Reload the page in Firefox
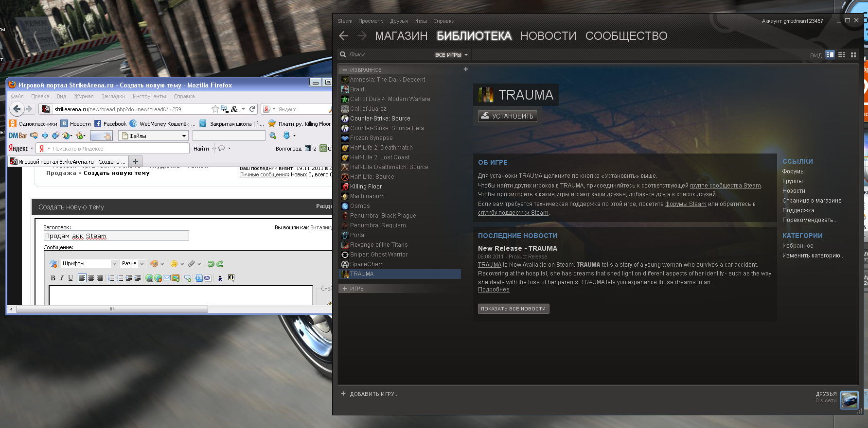Screen dimensions: 868x428 pyautogui.click(x=252, y=109)
